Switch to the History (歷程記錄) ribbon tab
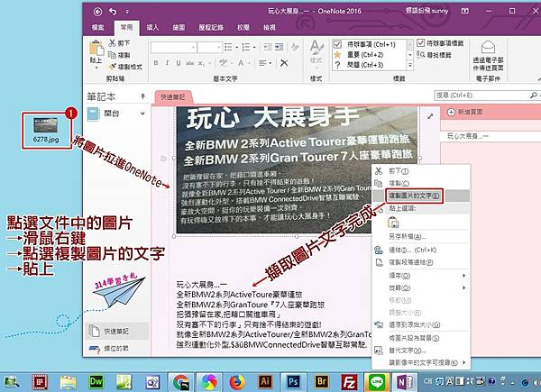 pos(211,27)
